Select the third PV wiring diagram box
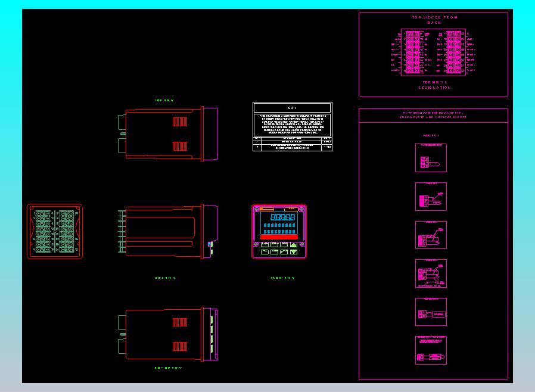Viewport: 535px width, 392px height. coord(431,235)
